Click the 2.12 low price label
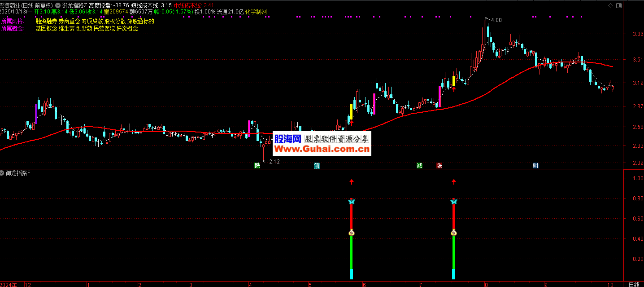 273,162
